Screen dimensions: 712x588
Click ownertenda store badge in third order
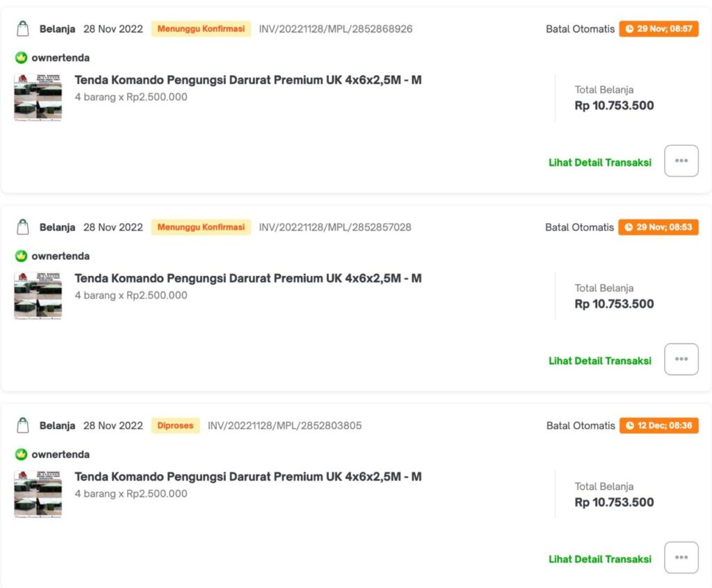[x=21, y=455]
